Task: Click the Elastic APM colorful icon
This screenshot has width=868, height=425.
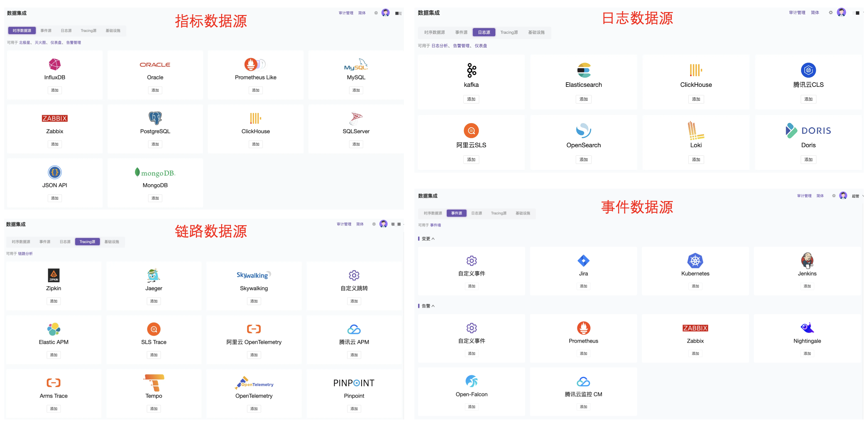Action: pos(54,329)
